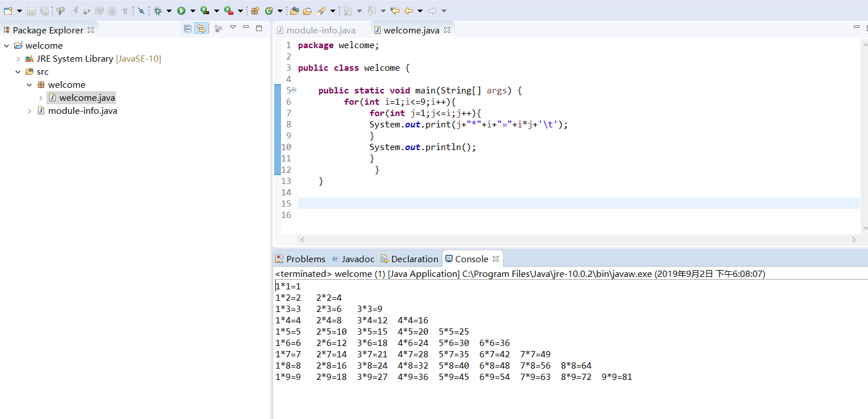868x419 pixels.
Task: Select module-info.java in Package Explorer
Action: 82,111
